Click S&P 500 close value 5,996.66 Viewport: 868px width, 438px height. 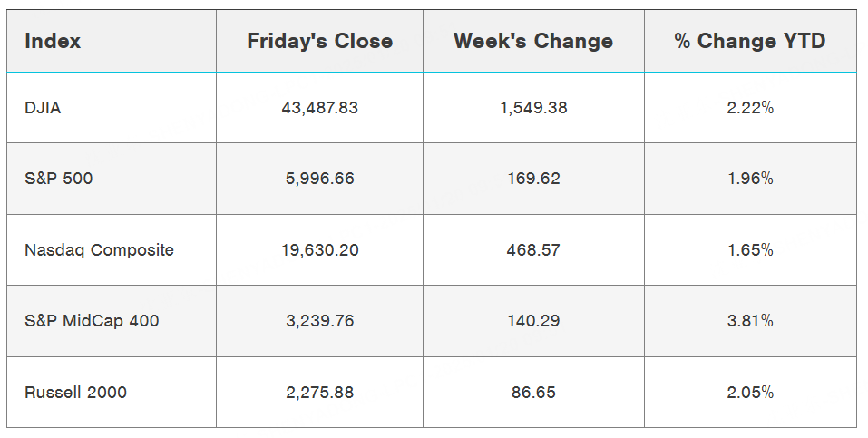coord(319,179)
